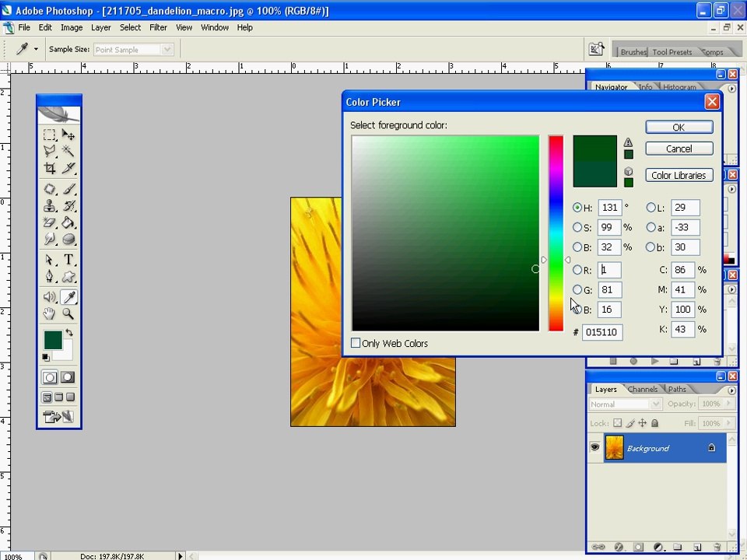747x560 pixels.
Task: Select the R red radio button
Action: 577,270
